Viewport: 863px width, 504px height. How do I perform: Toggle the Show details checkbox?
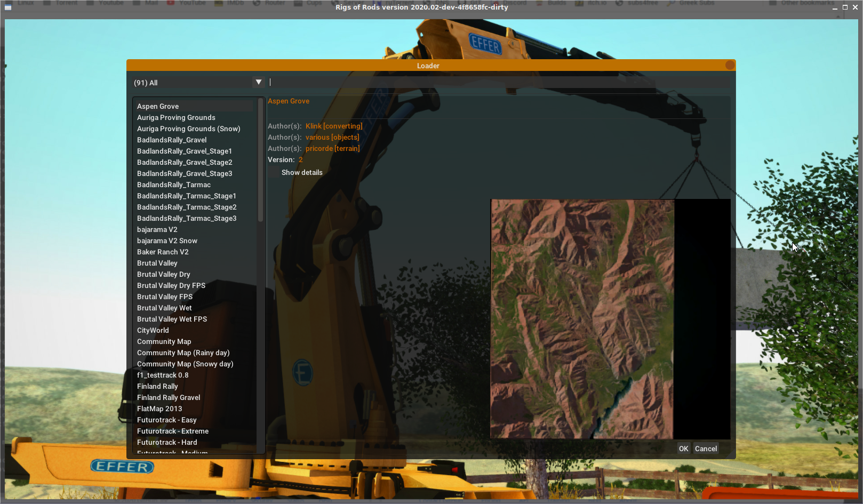(274, 172)
